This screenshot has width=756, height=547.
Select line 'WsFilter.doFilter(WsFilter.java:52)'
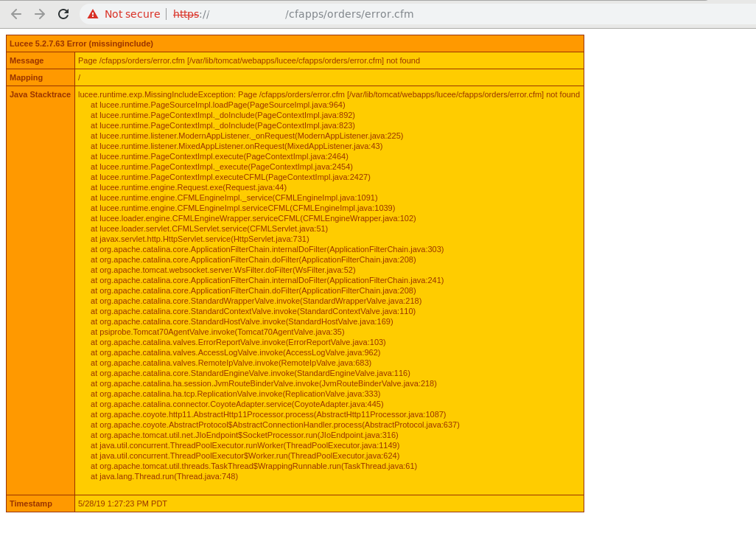pos(223,270)
